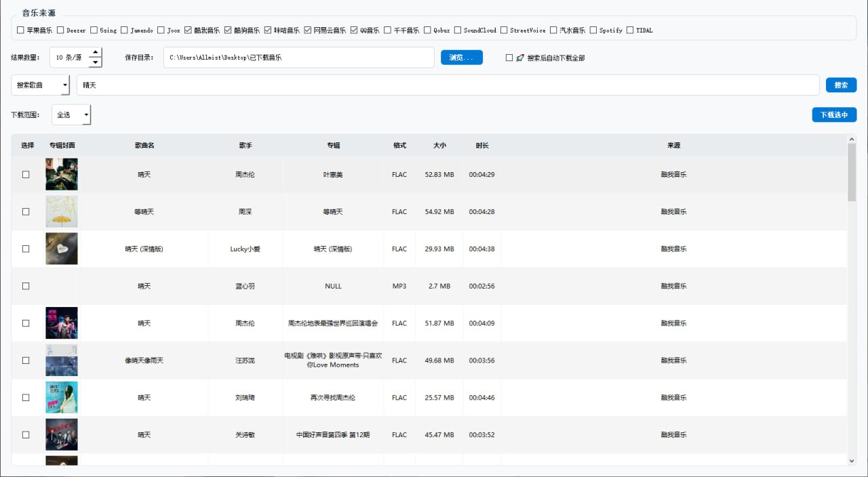The width and height of the screenshot is (868, 477).
Task: Click the MP3 format cell
Action: point(399,286)
